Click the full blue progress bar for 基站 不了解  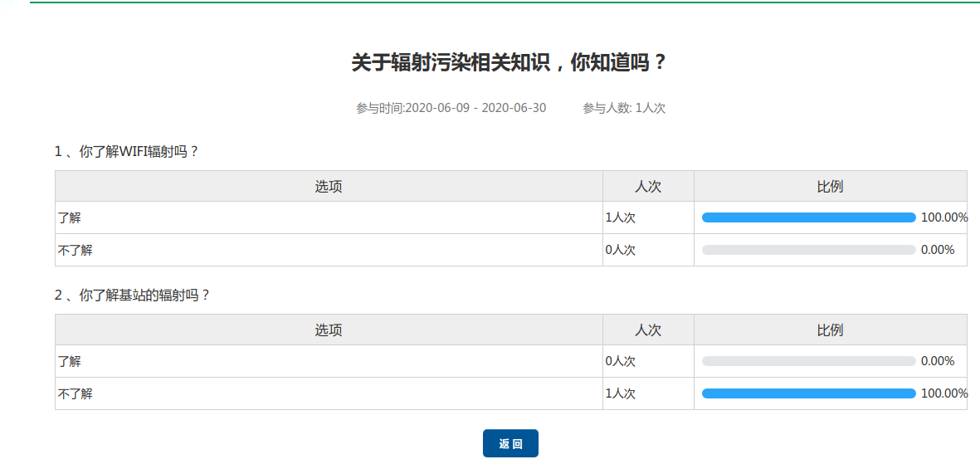[808, 393]
